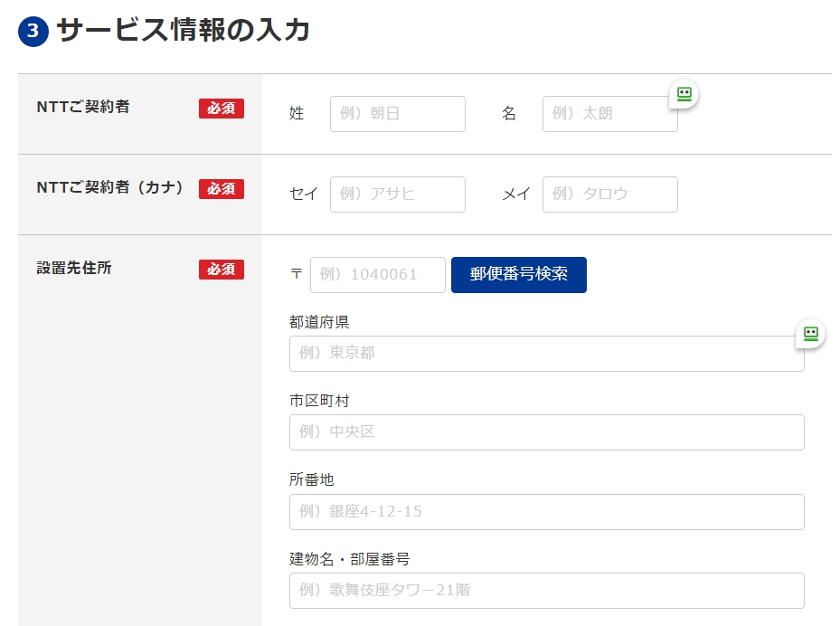Click the 市区町村 city input field
This screenshot has height=626, width=840.
pyautogui.click(x=546, y=432)
